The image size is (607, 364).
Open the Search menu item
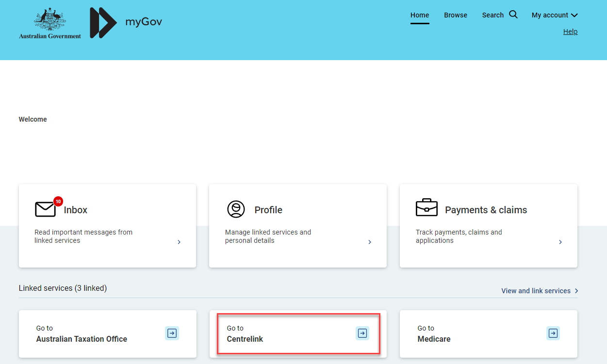pos(493,15)
